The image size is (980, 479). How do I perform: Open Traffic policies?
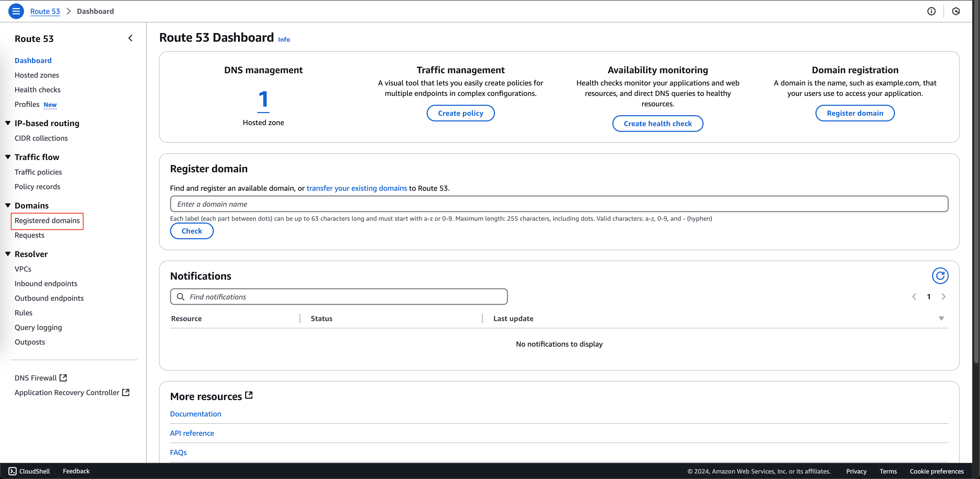pos(38,172)
